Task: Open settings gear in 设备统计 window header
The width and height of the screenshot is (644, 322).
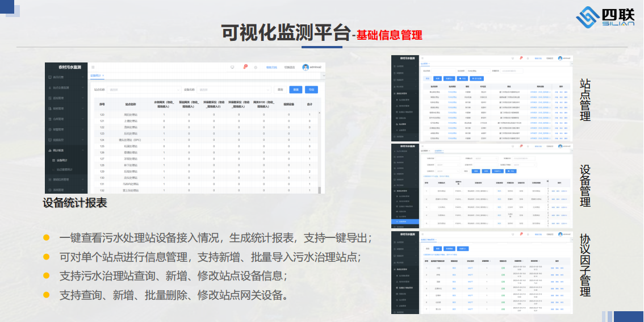Action: point(256,67)
